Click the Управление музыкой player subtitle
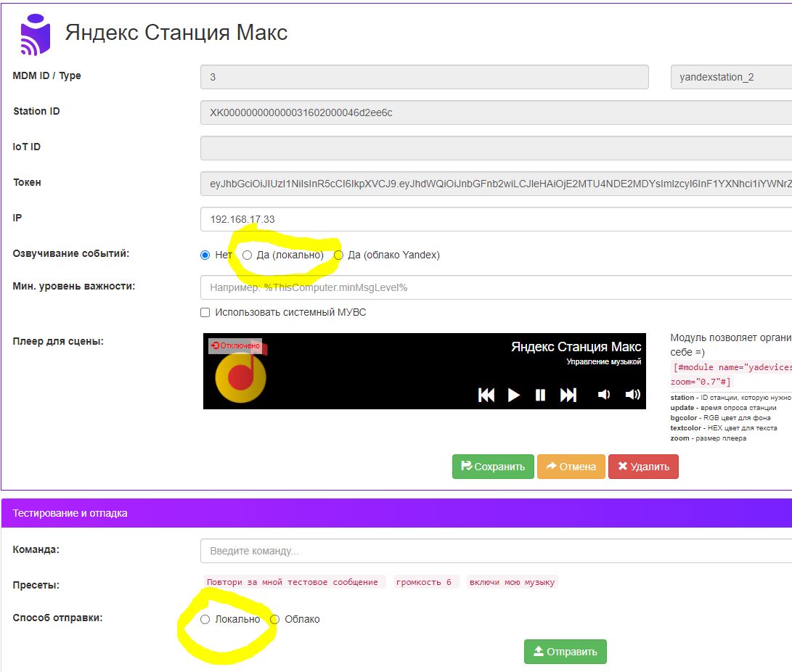 click(603, 361)
